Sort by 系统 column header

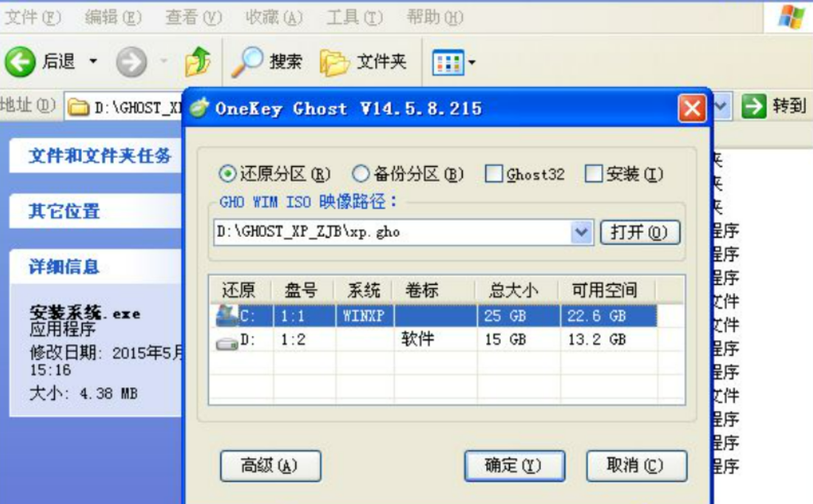(364, 289)
